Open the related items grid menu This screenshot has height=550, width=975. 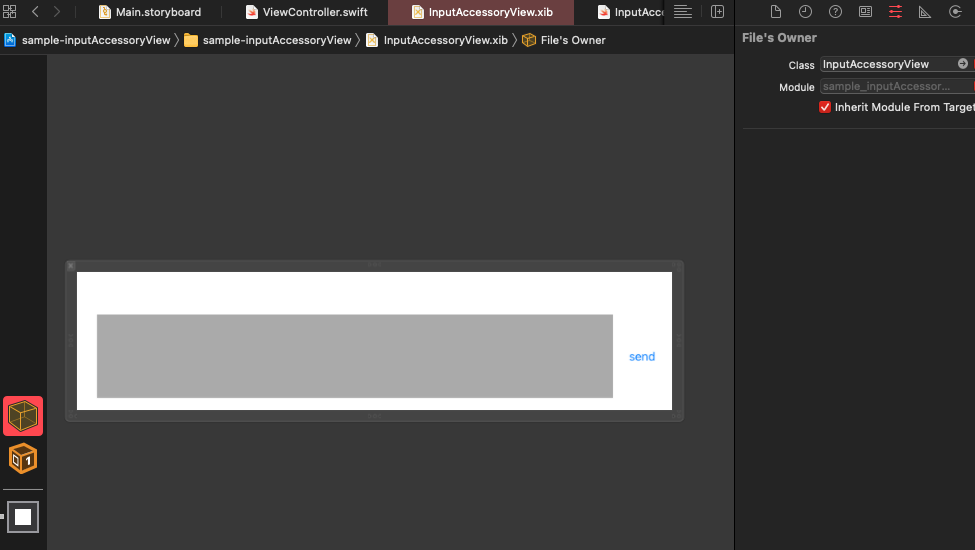(9, 11)
